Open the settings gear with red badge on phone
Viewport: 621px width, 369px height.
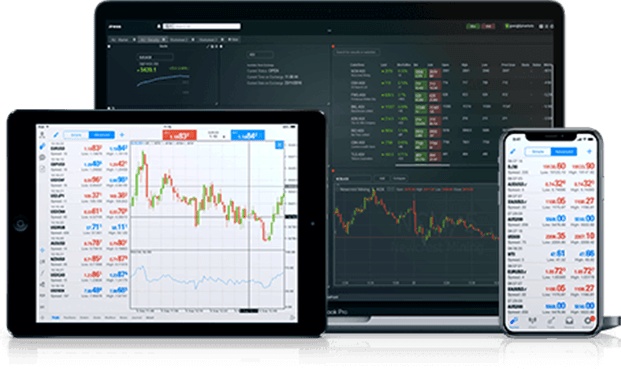pyautogui.click(x=589, y=321)
